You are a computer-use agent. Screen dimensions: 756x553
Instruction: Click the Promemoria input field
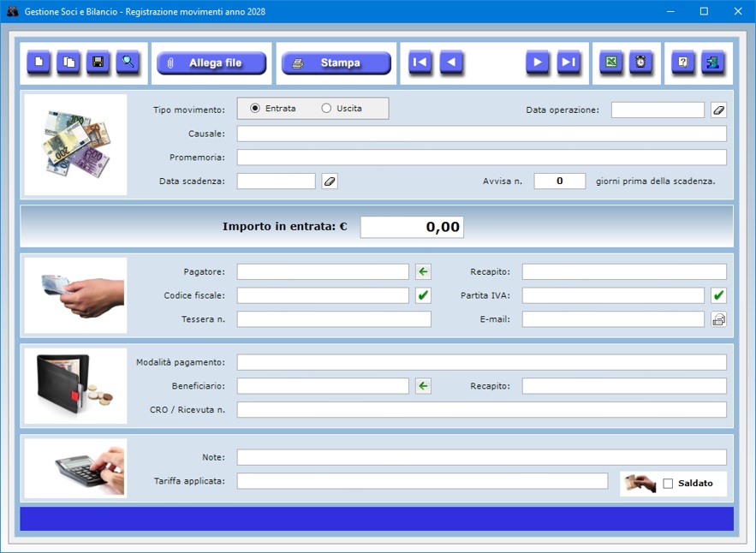click(x=482, y=158)
